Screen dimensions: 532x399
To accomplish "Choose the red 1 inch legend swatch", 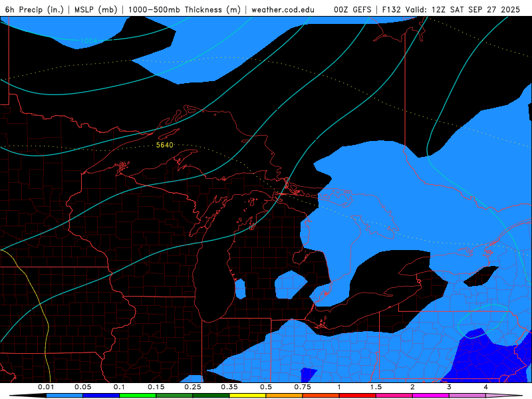I will (x=358, y=396).
